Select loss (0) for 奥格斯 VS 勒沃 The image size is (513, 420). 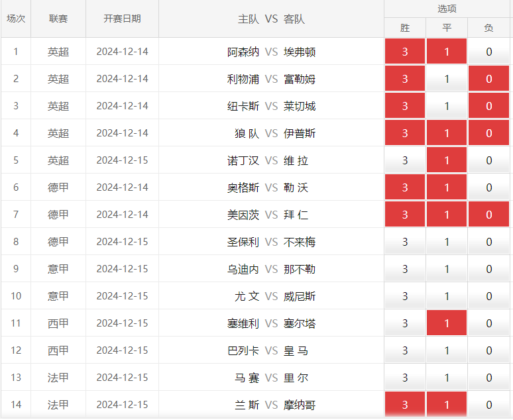(x=488, y=187)
